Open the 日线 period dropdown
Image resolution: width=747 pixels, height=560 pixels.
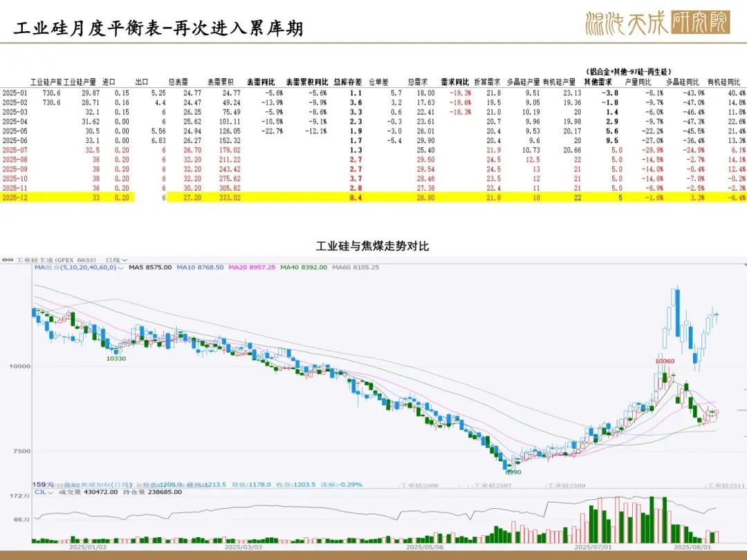pos(116,260)
